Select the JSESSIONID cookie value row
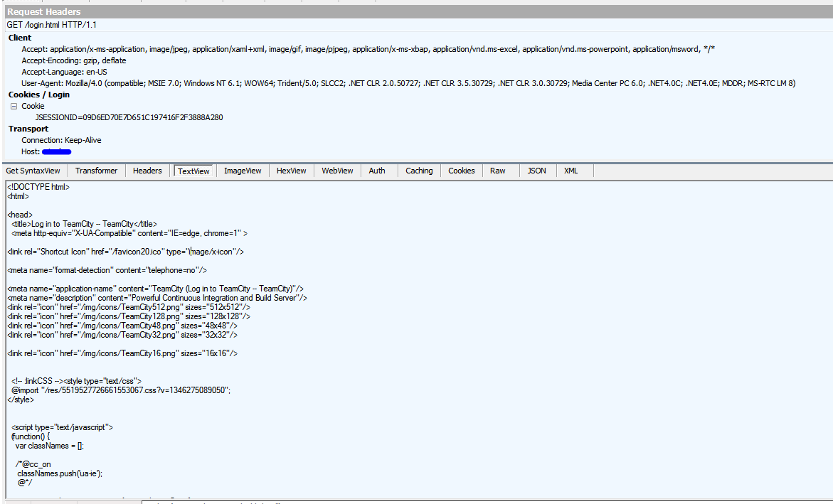This screenshot has width=833, height=504. click(x=129, y=117)
